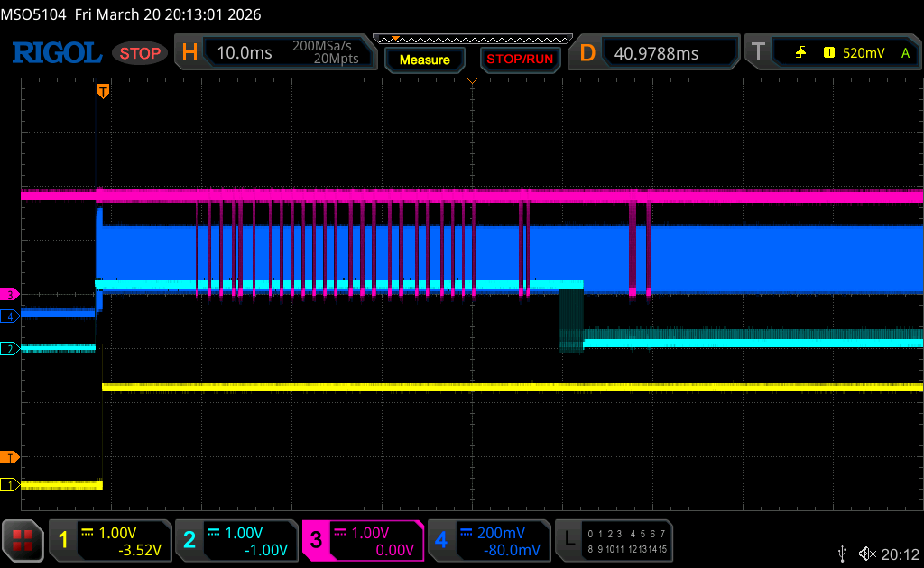This screenshot has width=924, height=568.
Task: Click the center trigger position triangle marker
Action: 472,80
